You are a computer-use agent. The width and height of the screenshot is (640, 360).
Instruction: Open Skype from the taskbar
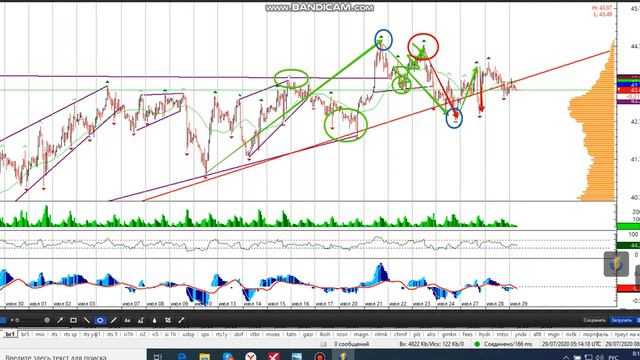(x=228, y=357)
